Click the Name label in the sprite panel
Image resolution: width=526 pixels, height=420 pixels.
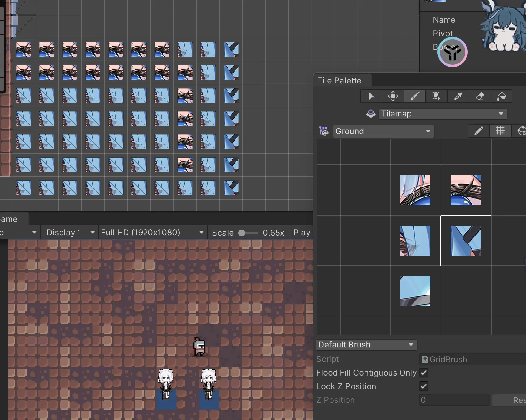click(x=444, y=20)
